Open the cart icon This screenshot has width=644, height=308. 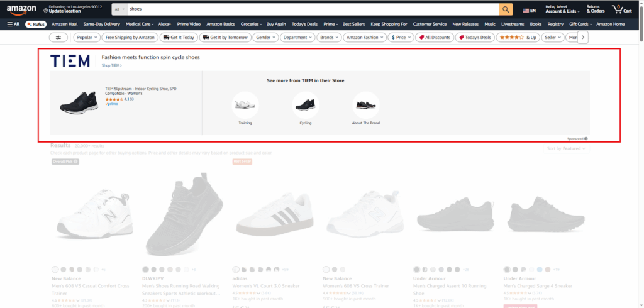[x=621, y=9]
